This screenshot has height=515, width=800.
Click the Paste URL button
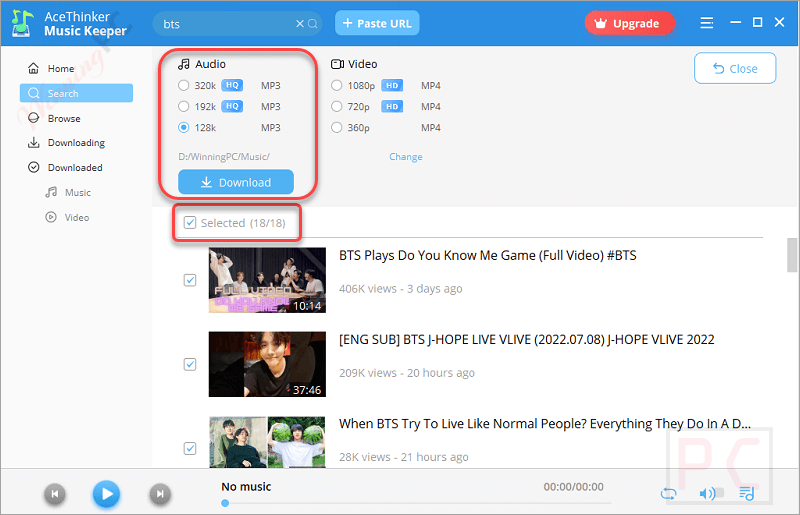tap(377, 23)
